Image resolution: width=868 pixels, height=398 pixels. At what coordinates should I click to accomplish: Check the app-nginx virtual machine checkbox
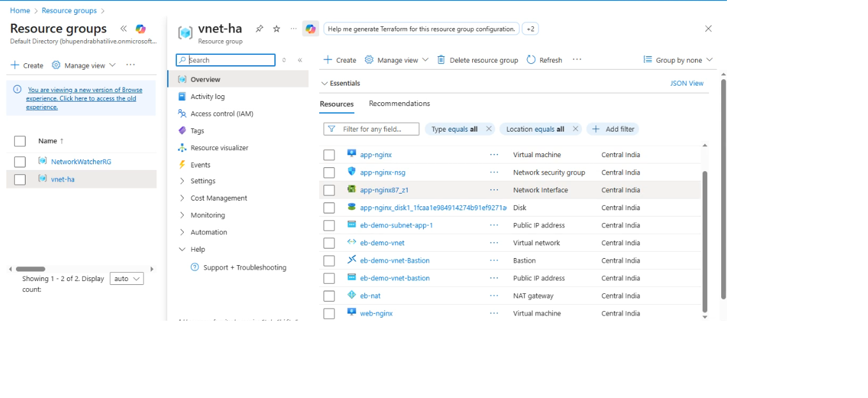pos(329,155)
